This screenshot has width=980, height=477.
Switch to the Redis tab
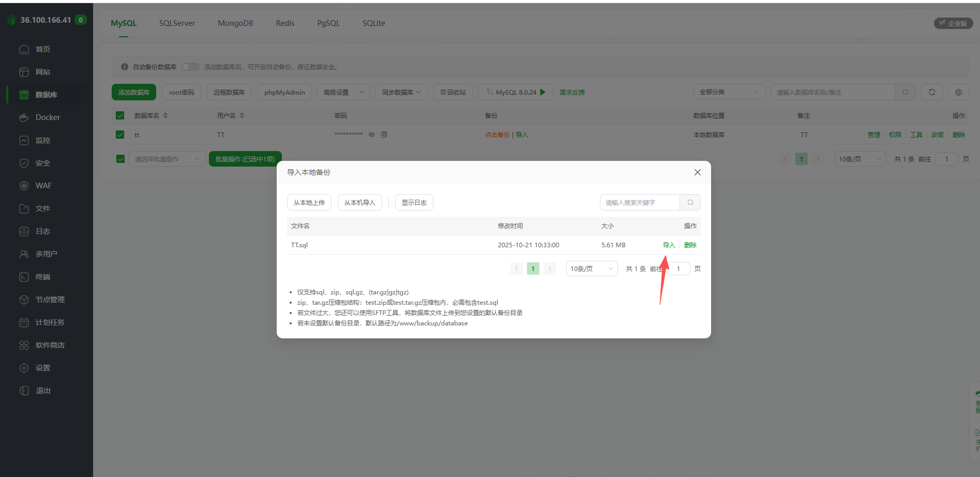click(x=285, y=23)
